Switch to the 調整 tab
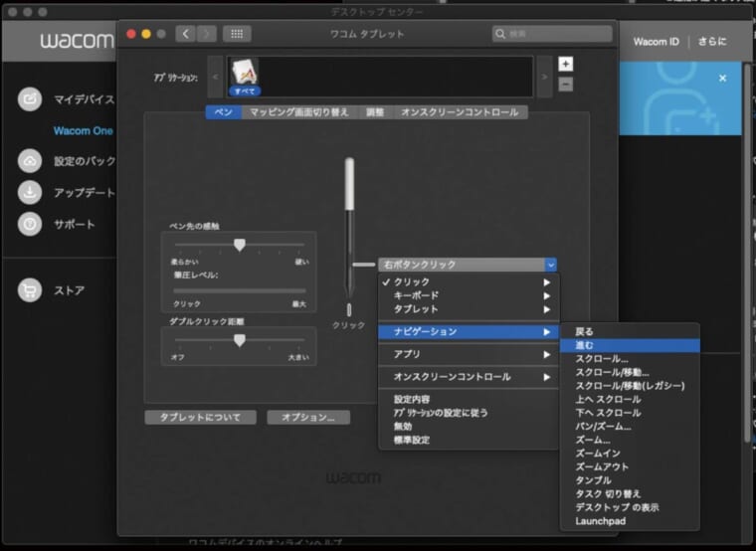Screen dimensions: 756x551 375,111
